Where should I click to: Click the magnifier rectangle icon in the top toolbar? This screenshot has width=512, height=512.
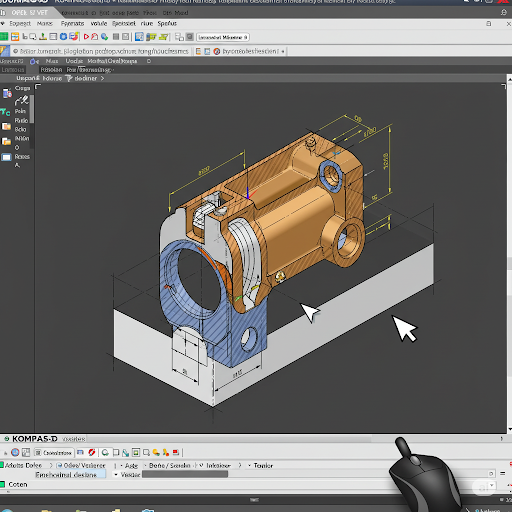33,37
